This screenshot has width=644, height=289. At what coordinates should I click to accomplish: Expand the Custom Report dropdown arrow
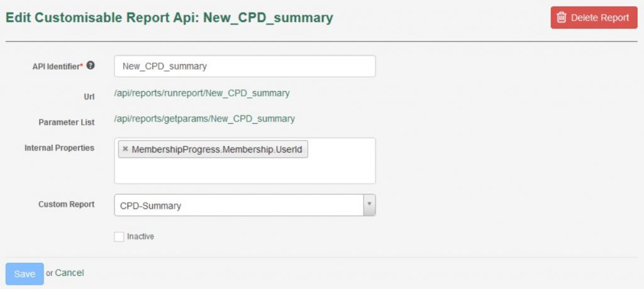coord(370,205)
